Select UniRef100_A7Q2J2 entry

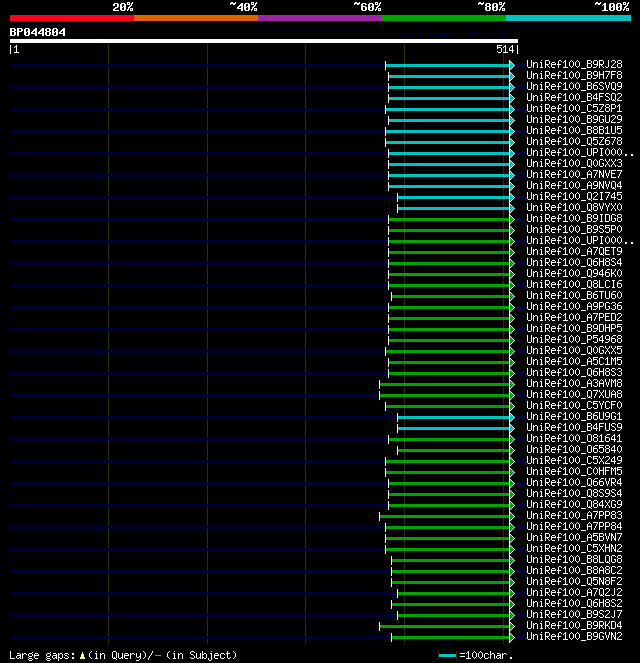pos(574,592)
